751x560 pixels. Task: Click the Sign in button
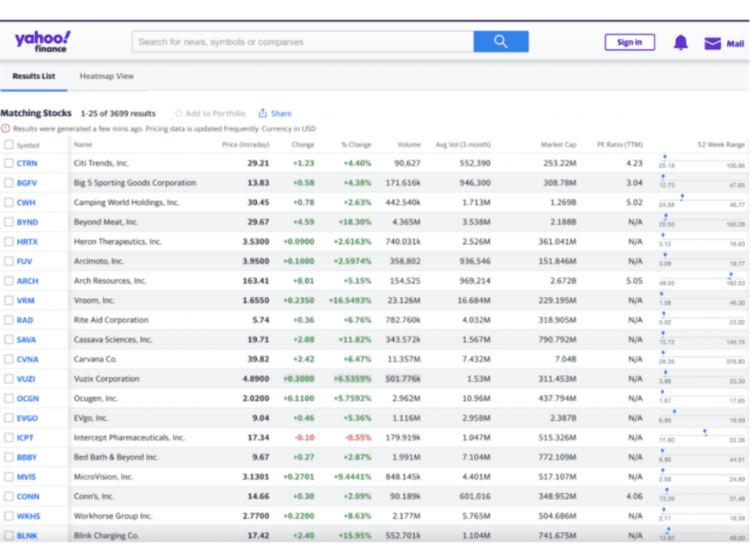pyautogui.click(x=629, y=42)
